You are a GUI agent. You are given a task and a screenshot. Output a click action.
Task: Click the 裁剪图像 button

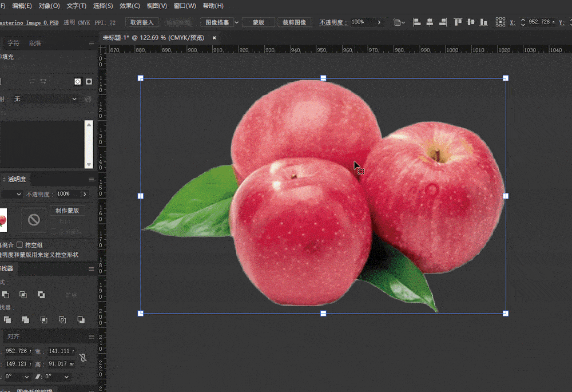click(x=295, y=22)
